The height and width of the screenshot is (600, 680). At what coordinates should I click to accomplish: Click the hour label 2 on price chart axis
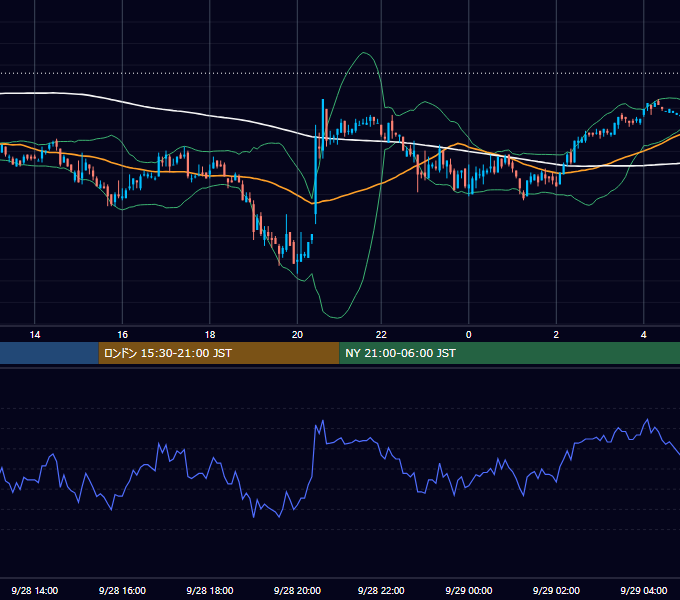coord(556,334)
